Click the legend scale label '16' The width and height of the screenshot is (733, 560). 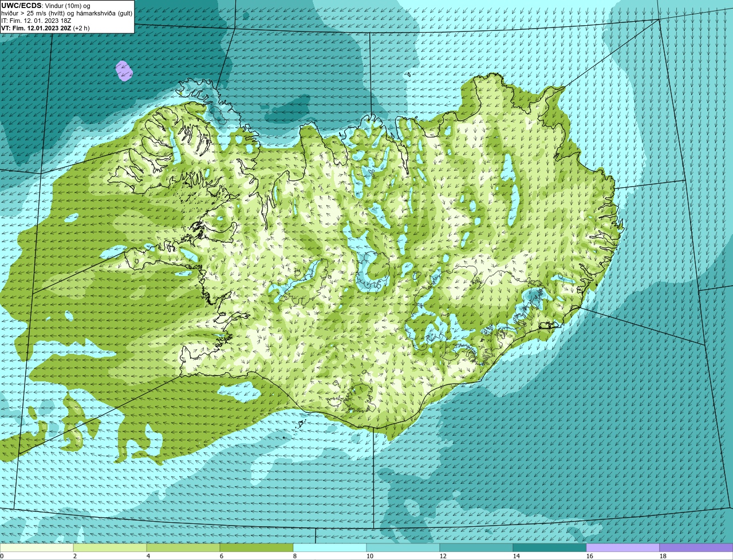[x=590, y=556]
